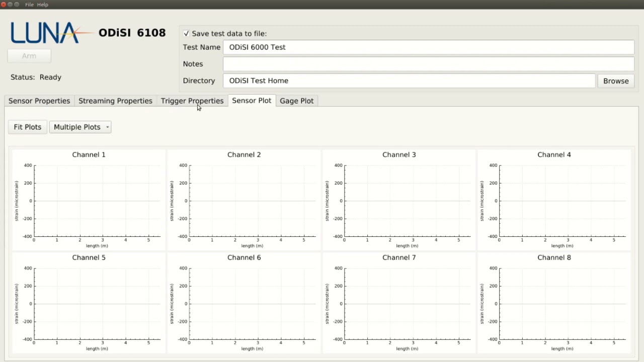Click the Directory input field
The width and height of the screenshot is (644, 362).
pyautogui.click(x=409, y=80)
